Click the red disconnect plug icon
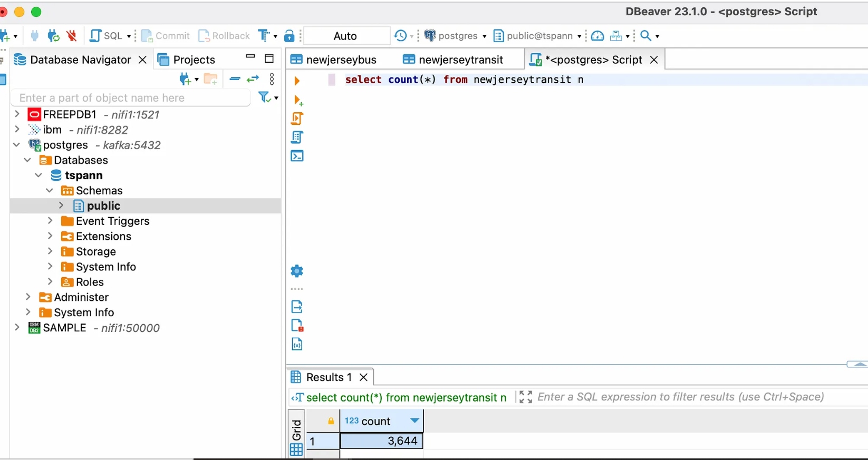The height and width of the screenshot is (460, 868). (x=72, y=36)
